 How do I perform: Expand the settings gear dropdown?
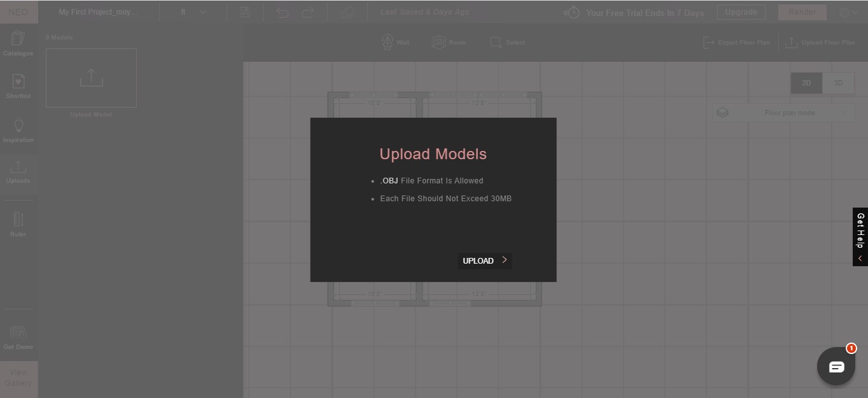point(848,12)
